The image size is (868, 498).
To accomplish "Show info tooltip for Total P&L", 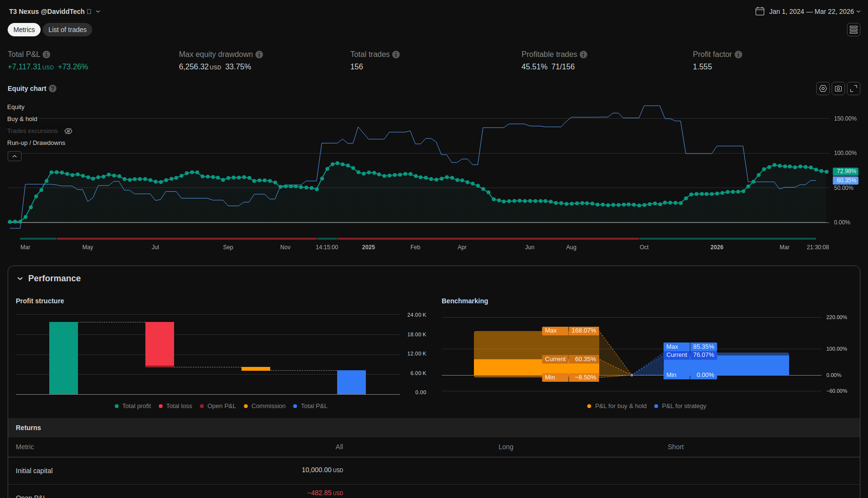I will 46,55.
